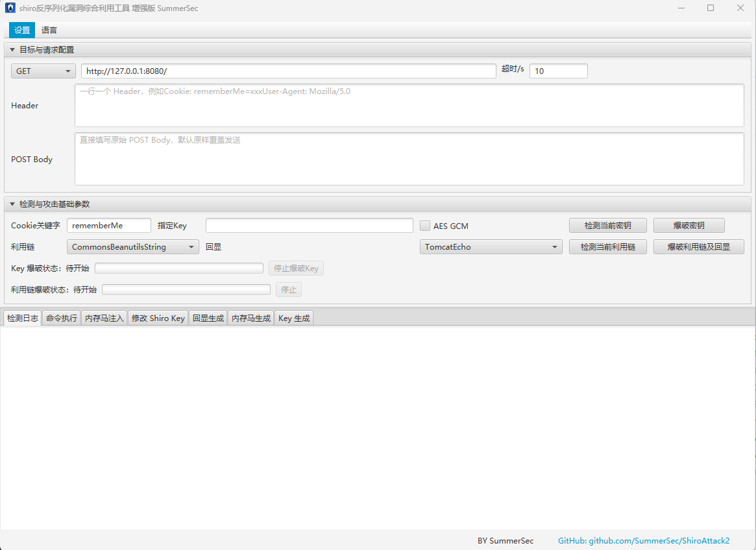Image resolution: width=756 pixels, height=550 pixels.
Task: Click the shiro app icon in title bar
Action: pos(10,8)
